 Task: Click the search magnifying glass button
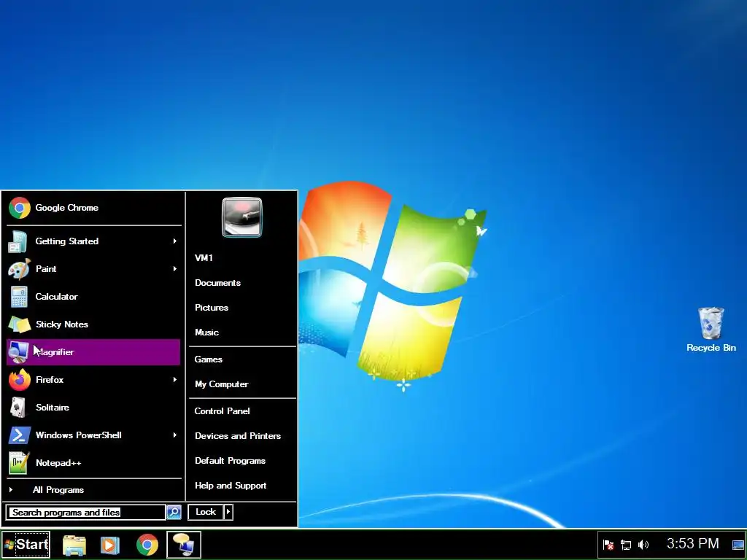point(174,513)
